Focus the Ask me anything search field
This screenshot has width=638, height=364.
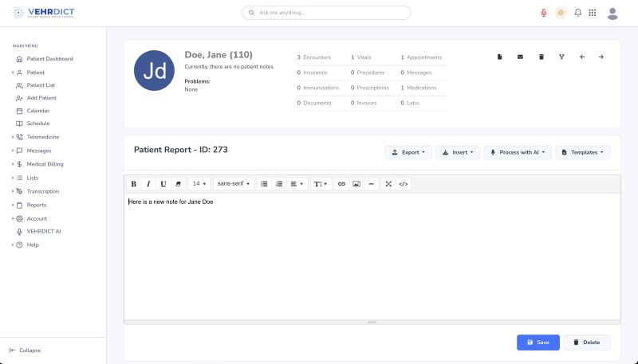point(326,13)
